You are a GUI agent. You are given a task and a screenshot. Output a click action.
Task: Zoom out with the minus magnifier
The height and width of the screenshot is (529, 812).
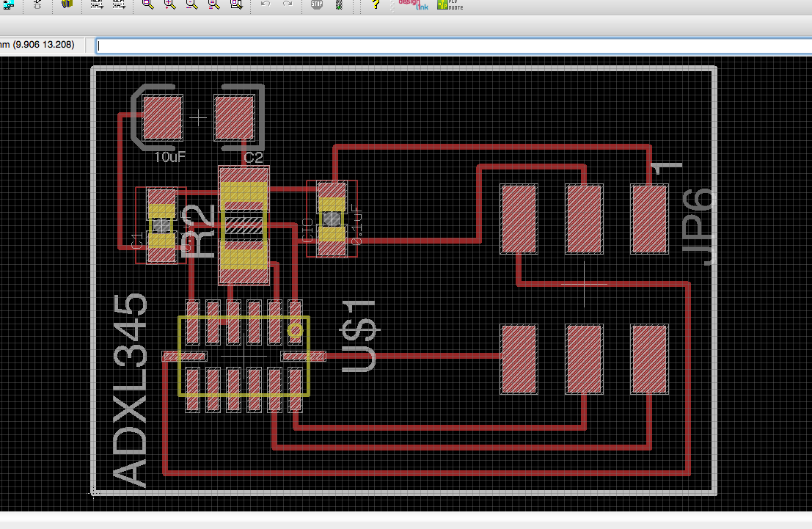tap(191, 4)
